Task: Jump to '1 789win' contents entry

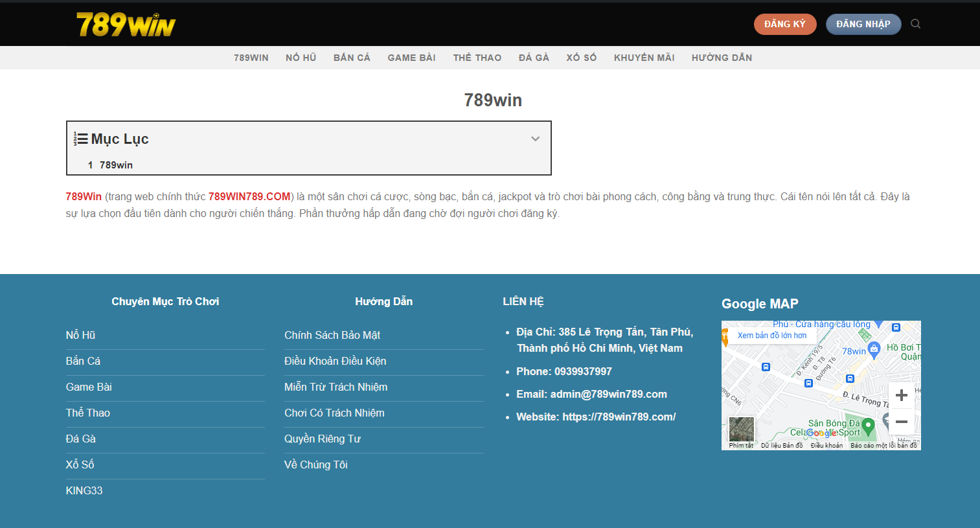Action: tap(110, 165)
